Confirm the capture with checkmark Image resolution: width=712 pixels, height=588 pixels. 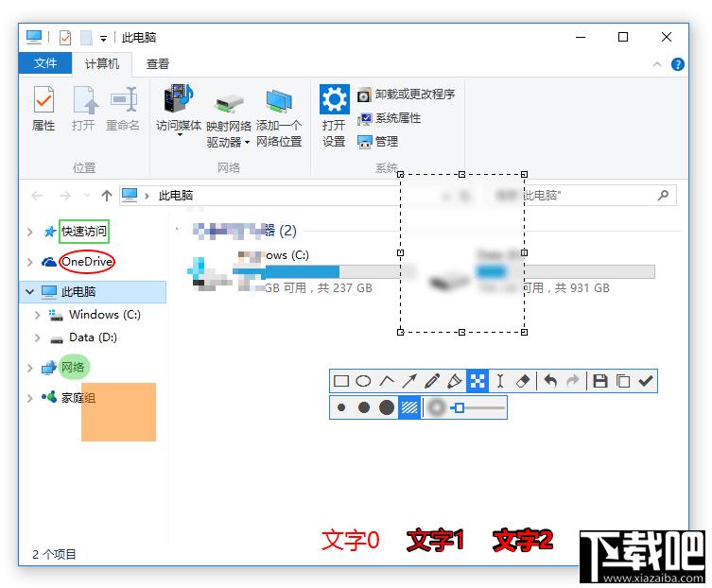pos(646,381)
